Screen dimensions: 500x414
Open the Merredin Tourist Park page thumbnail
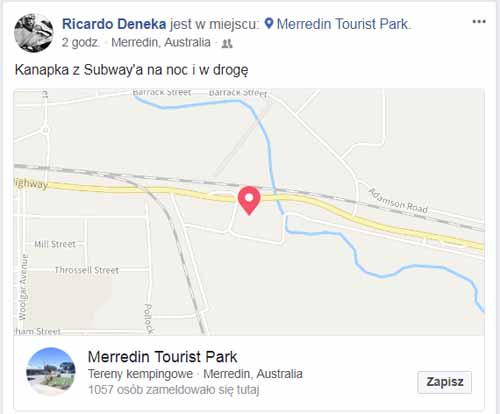click(51, 372)
